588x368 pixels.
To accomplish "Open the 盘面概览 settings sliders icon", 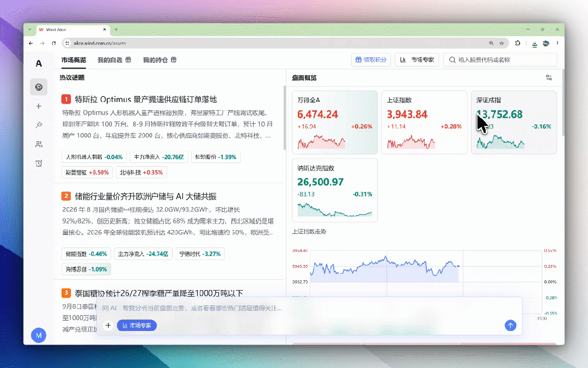I will click(549, 78).
